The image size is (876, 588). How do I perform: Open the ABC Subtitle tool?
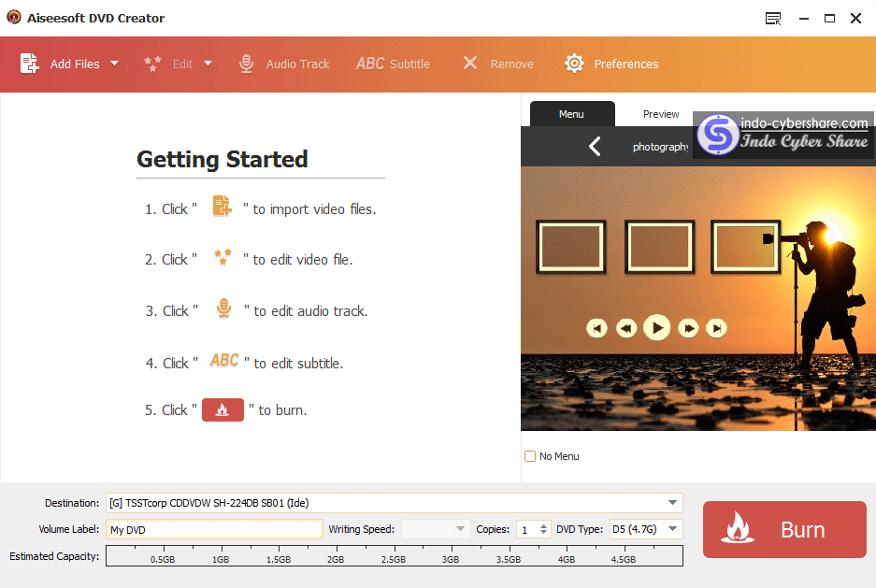point(393,64)
